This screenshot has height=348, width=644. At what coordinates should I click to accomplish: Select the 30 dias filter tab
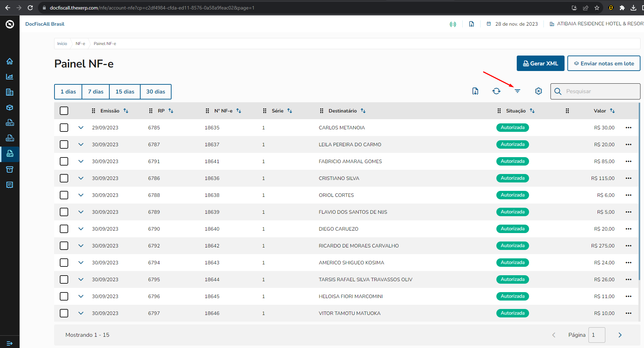point(156,92)
